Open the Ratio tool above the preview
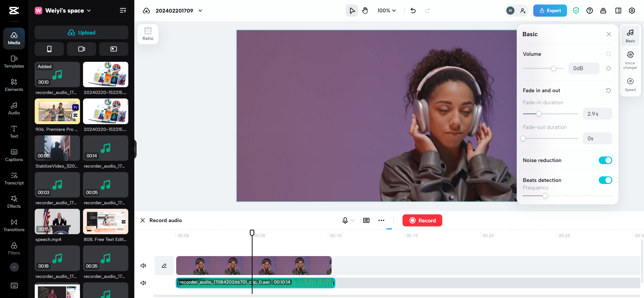 [x=148, y=34]
